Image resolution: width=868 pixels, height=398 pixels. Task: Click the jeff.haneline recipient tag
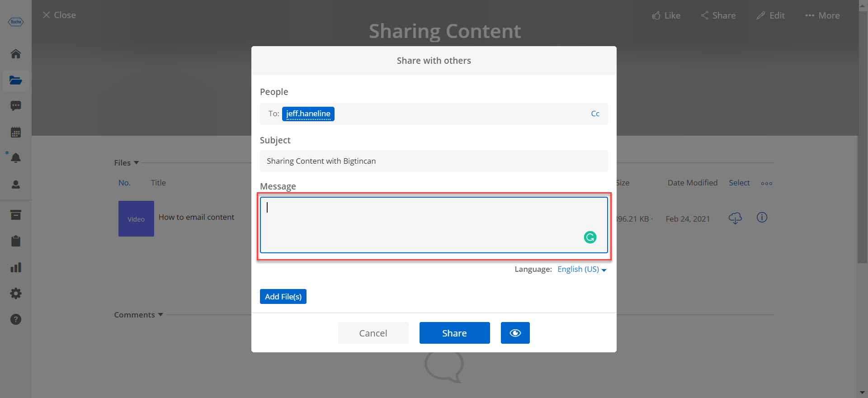308,114
